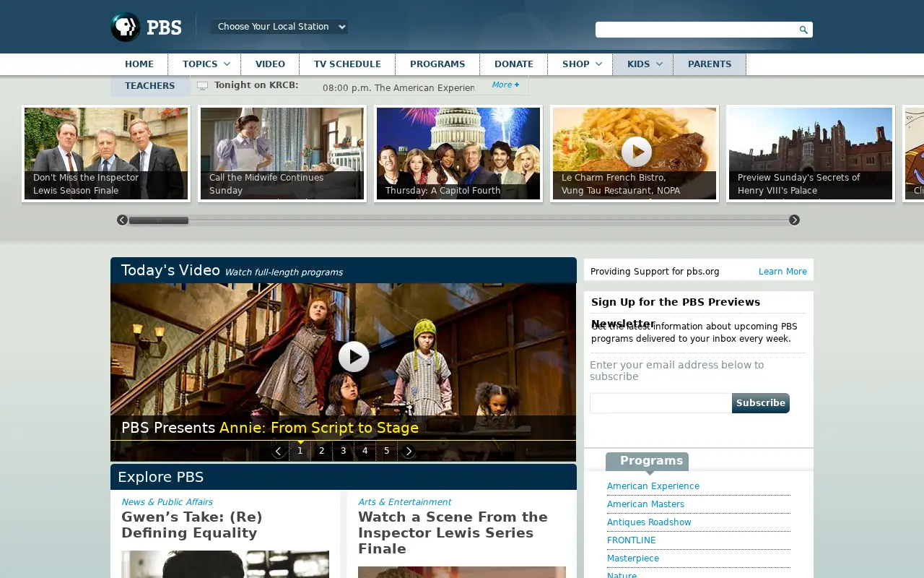Click the PBS logo
Image resolution: width=924 pixels, height=578 pixels.
point(146,27)
